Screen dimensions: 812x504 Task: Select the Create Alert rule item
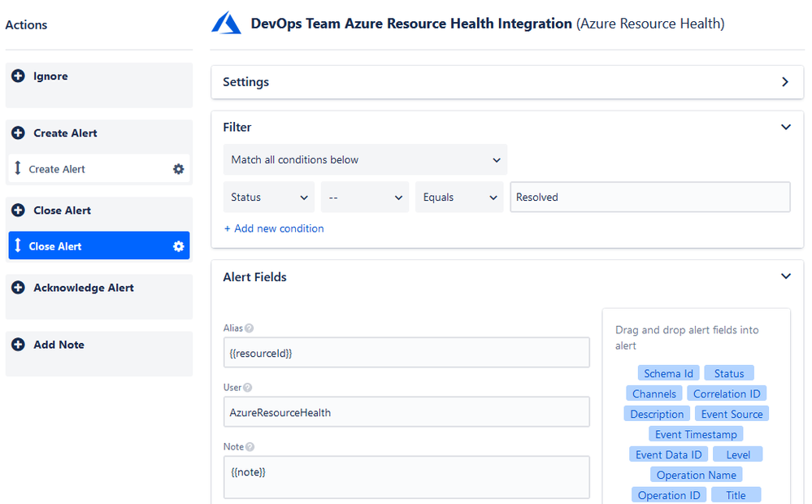[x=99, y=169]
